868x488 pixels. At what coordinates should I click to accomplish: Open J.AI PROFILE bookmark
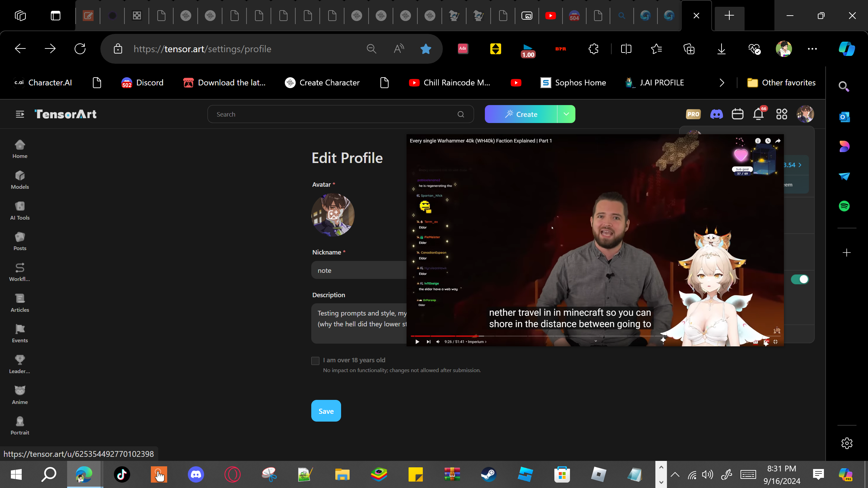pos(654,83)
